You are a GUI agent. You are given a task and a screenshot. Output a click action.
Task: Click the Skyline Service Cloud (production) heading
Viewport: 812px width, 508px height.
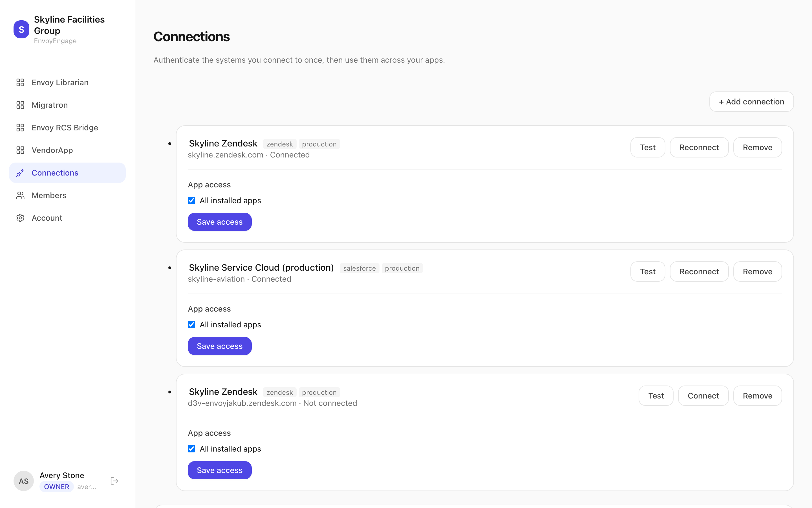pos(261,268)
